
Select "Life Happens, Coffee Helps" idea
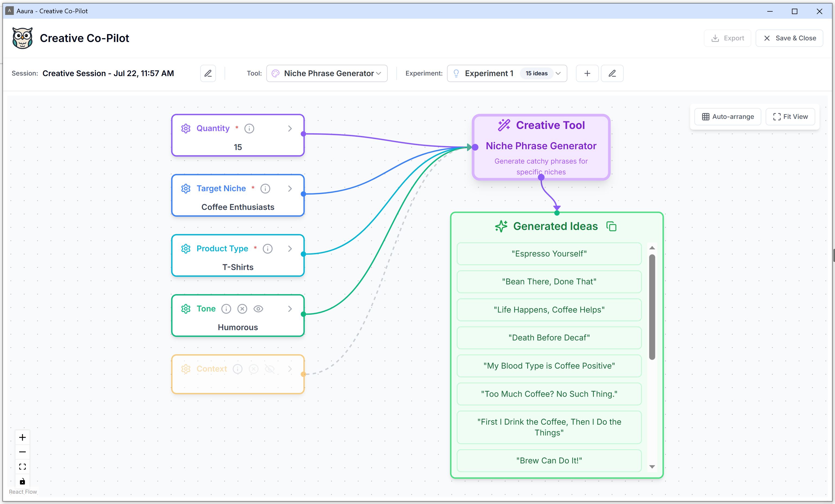click(549, 310)
